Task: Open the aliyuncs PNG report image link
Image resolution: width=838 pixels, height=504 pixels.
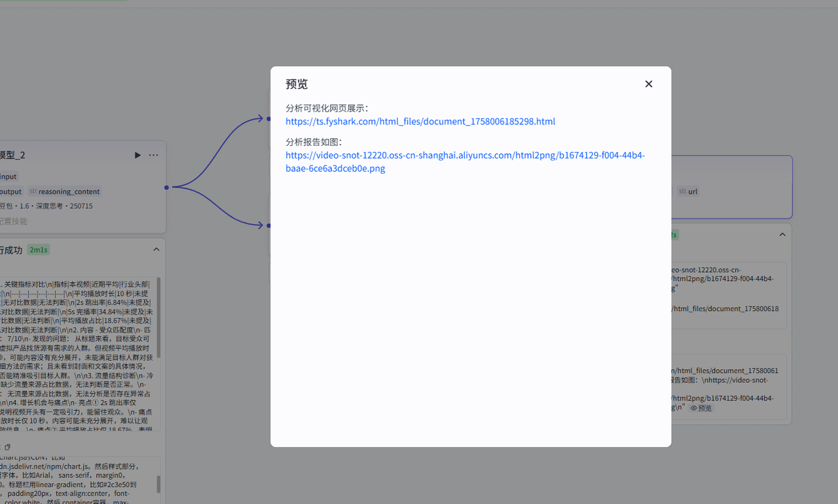Action: point(465,162)
